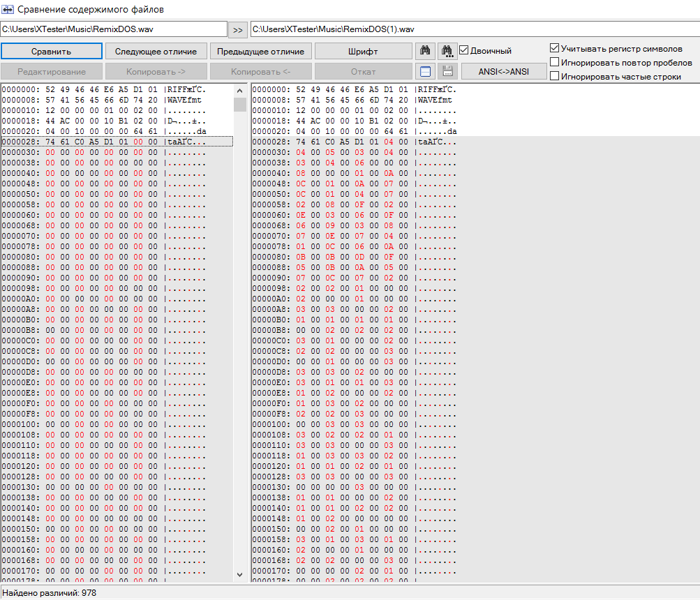Open the Шрифт font dialog

tap(363, 51)
